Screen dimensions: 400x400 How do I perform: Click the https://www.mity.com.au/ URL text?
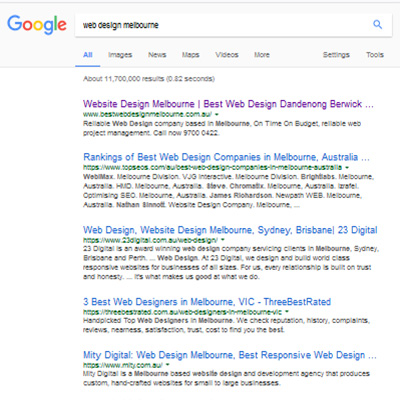tap(123, 365)
